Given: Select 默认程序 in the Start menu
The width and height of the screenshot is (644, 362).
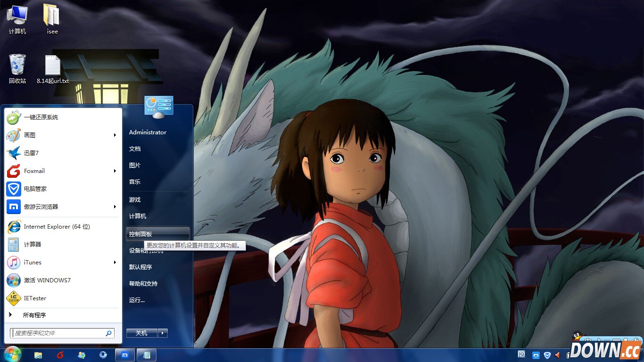Looking at the screenshot, I should [x=140, y=267].
